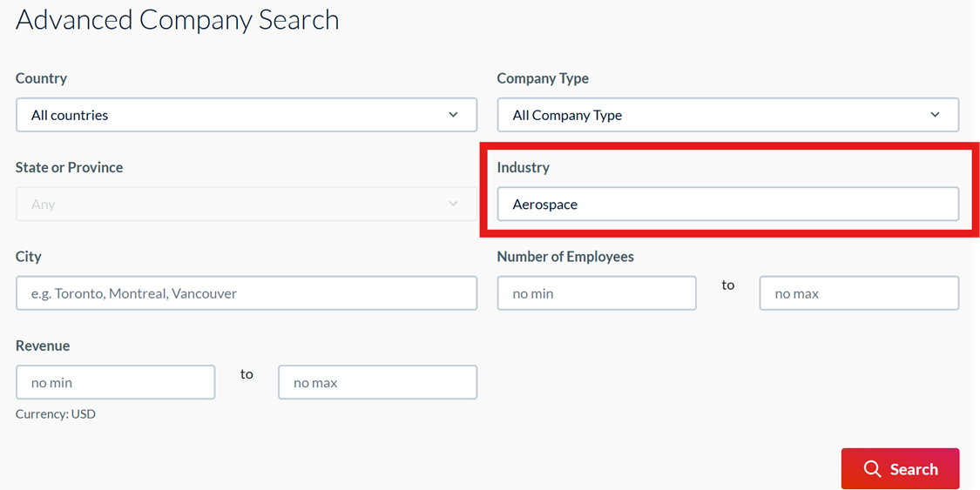The width and height of the screenshot is (980, 490).
Task: Focus the Industry field containing Aerospace
Action: pyautogui.click(x=727, y=205)
